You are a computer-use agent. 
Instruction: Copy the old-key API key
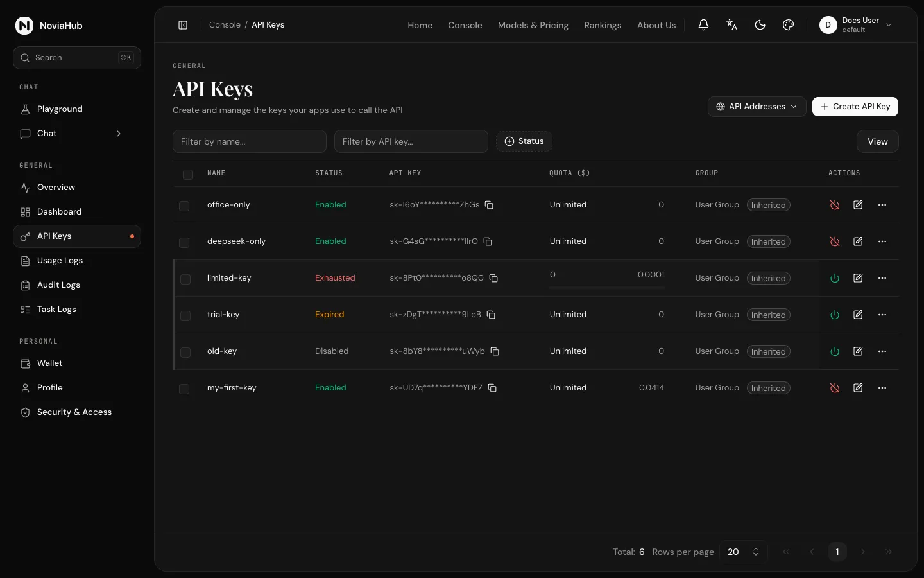click(x=495, y=351)
